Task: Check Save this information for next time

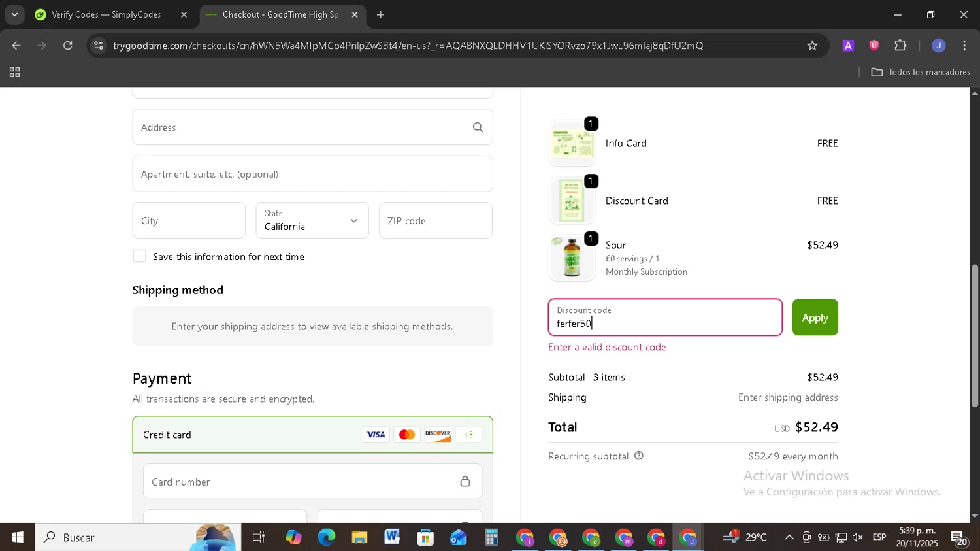Action: tap(139, 256)
